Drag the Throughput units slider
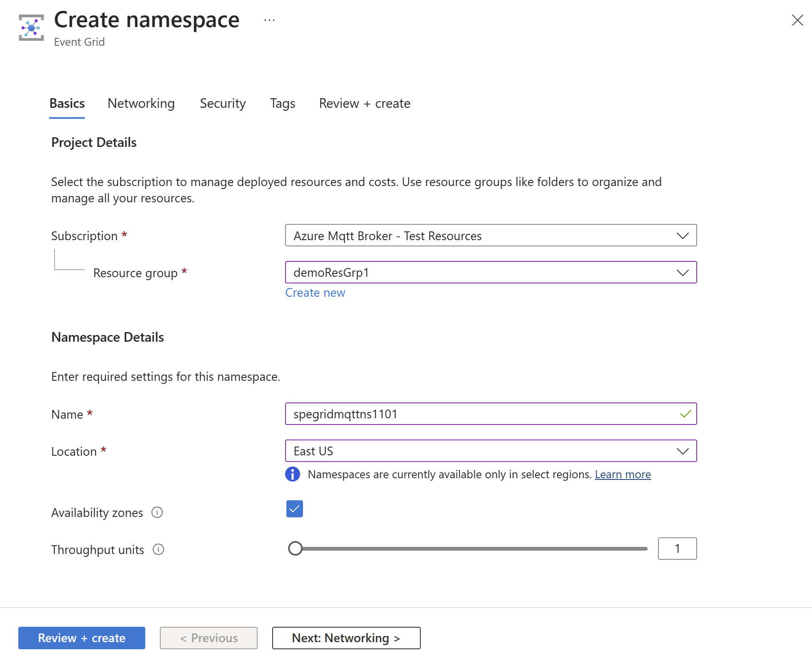The height and width of the screenshot is (658, 812). click(x=294, y=548)
